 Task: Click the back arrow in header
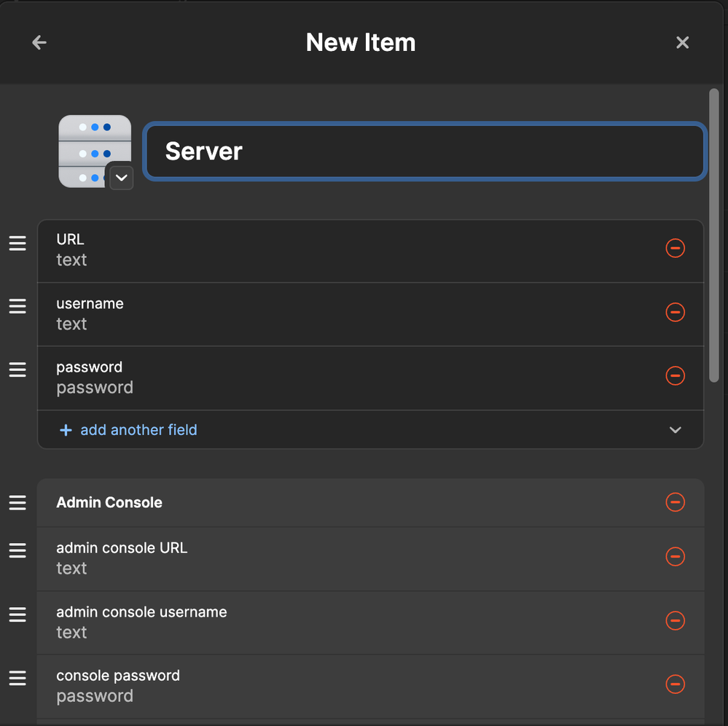pos(39,43)
